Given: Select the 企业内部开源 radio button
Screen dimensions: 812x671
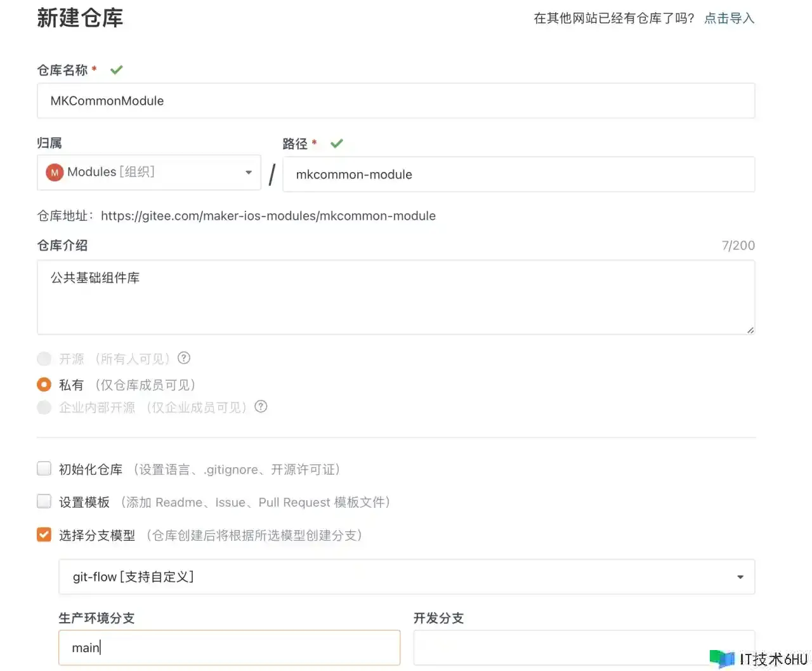Looking at the screenshot, I should [x=44, y=407].
